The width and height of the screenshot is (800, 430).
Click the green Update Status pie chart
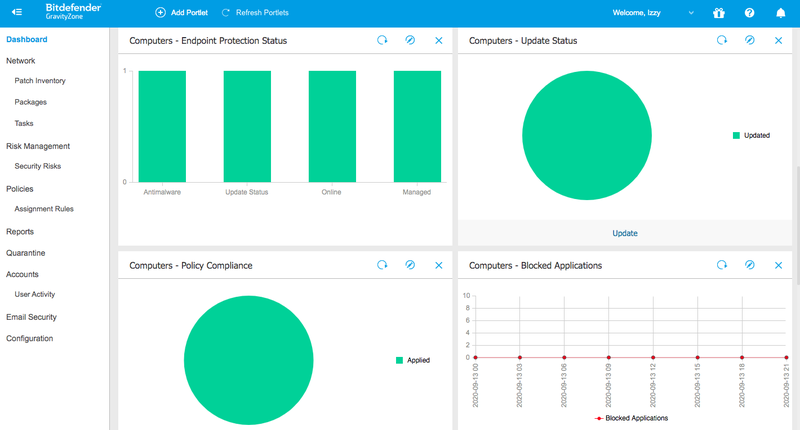(x=587, y=135)
